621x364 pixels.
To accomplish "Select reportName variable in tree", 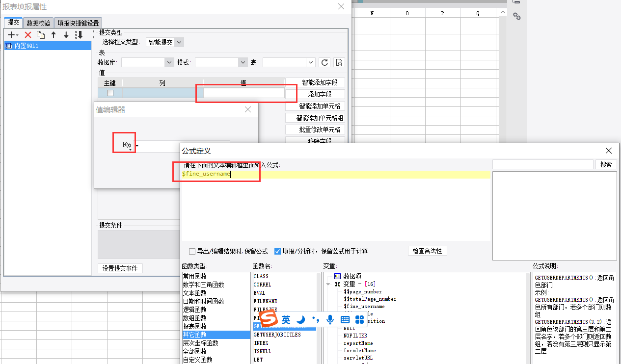I will point(358,343).
